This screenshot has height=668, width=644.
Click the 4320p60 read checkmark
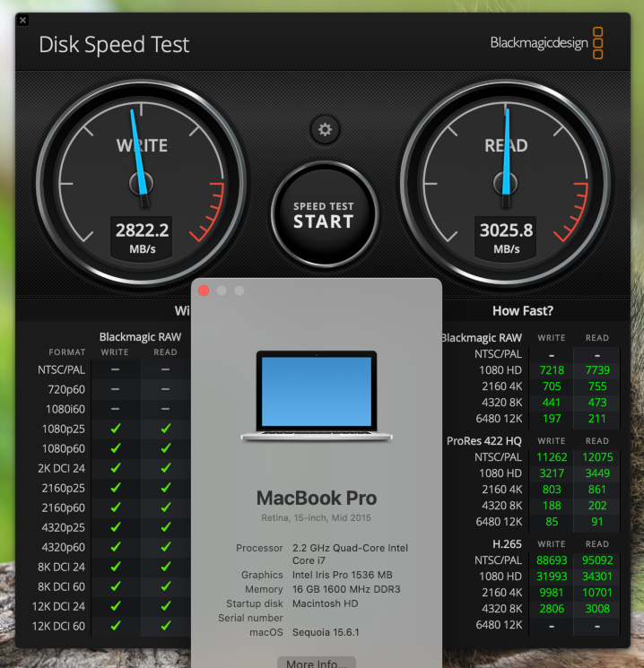pos(166,547)
